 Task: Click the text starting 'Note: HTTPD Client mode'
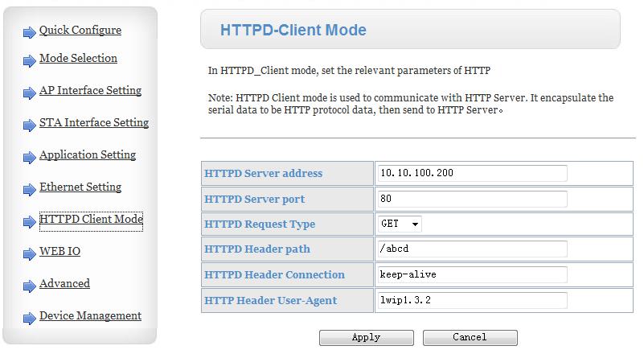[411, 104]
